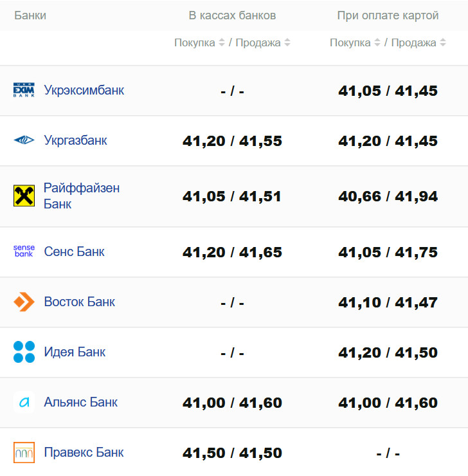Sort bank cash desk rates by Продажа
This screenshot has height=476, width=468.
[263, 43]
